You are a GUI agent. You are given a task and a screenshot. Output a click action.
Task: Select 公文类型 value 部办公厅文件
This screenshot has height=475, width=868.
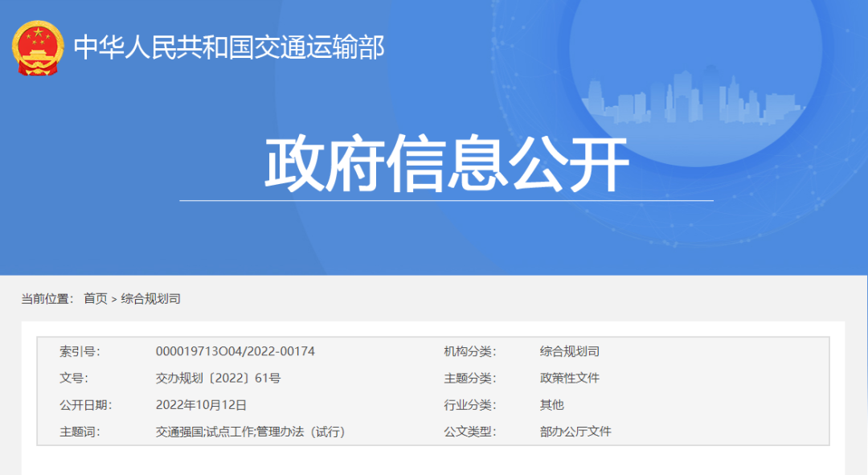(x=575, y=432)
